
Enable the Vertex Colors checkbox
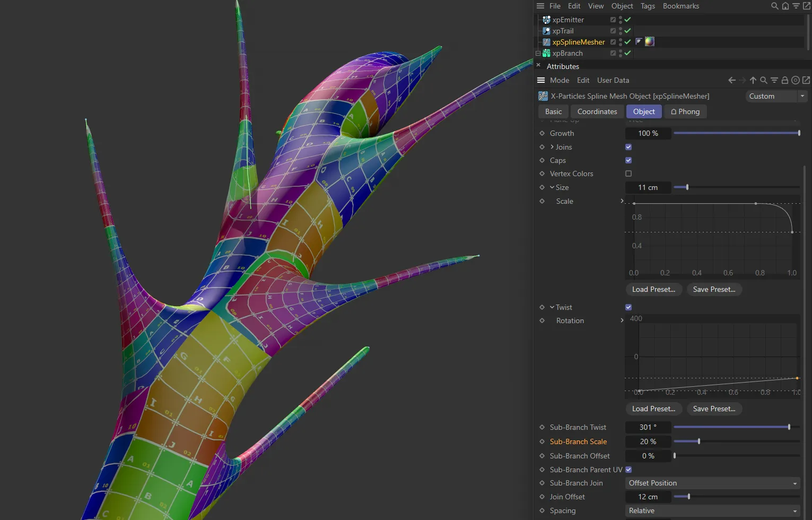pos(628,174)
